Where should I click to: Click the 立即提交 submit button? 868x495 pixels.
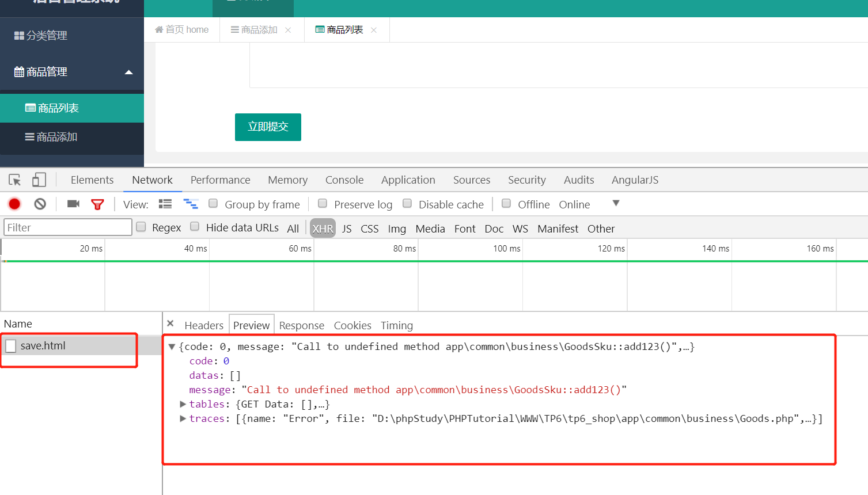[x=268, y=127]
